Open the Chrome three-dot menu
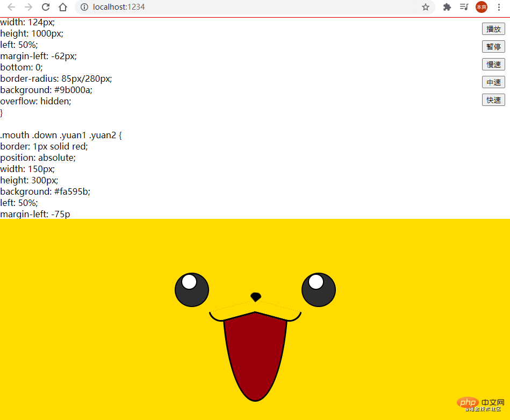 (x=498, y=7)
